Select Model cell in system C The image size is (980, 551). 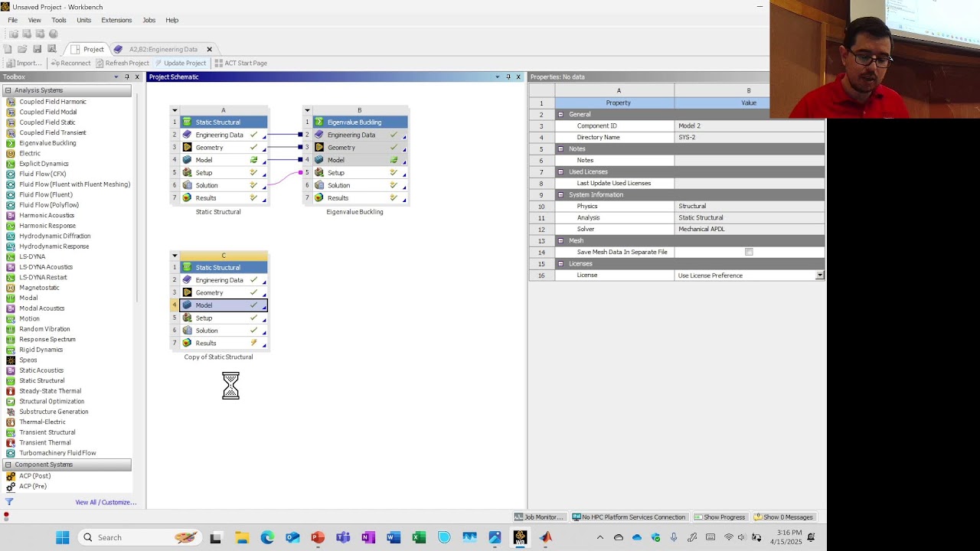pos(224,305)
